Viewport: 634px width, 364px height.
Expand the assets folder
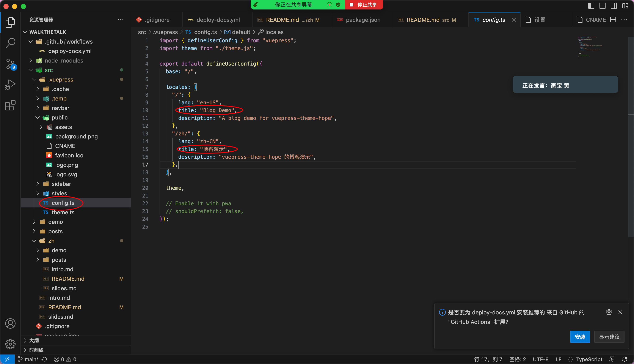(x=41, y=127)
